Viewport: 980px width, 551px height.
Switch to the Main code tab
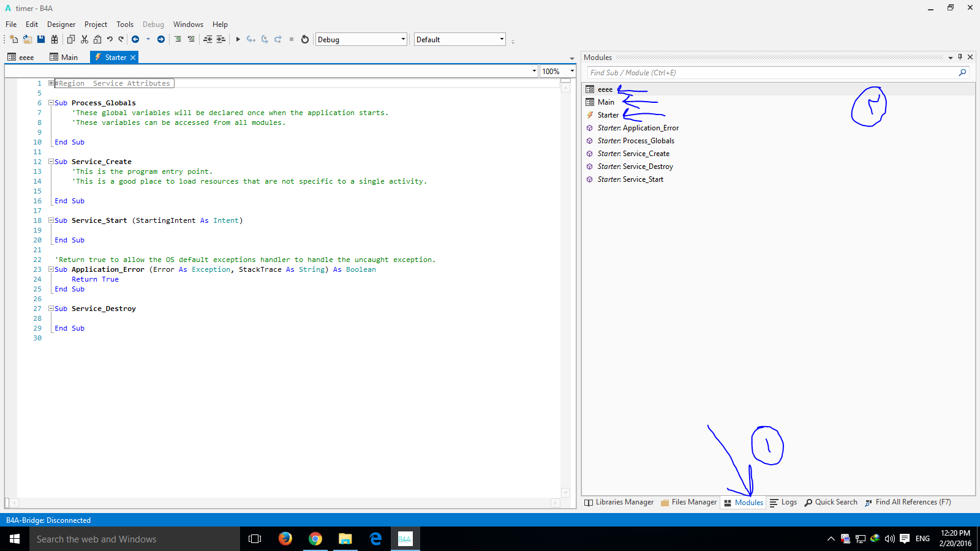point(64,57)
